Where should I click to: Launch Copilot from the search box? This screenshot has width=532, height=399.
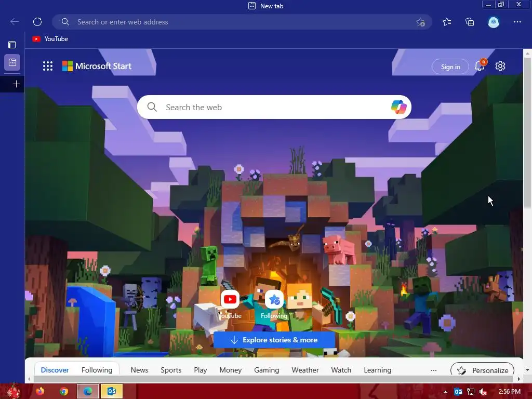(x=398, y=107)
